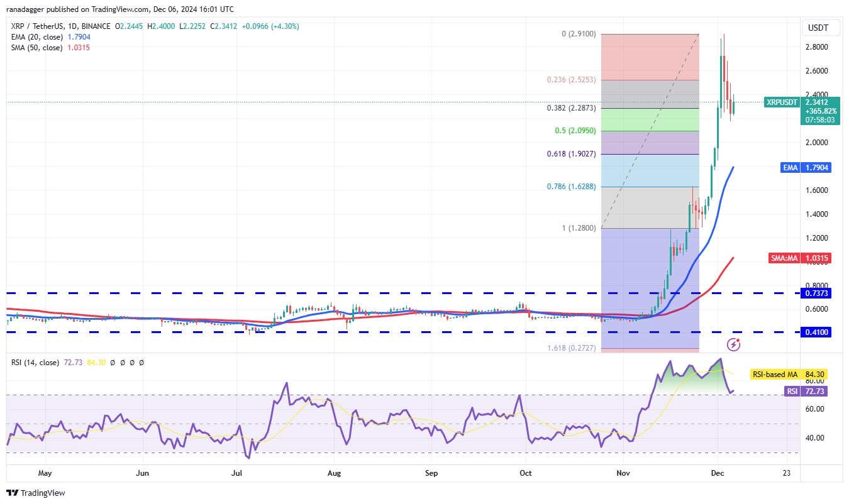Image resolution: width=849 pixels, height=504 pixels.
Task: Click the TradingView logo at bottom left
Action: [36, 493]
